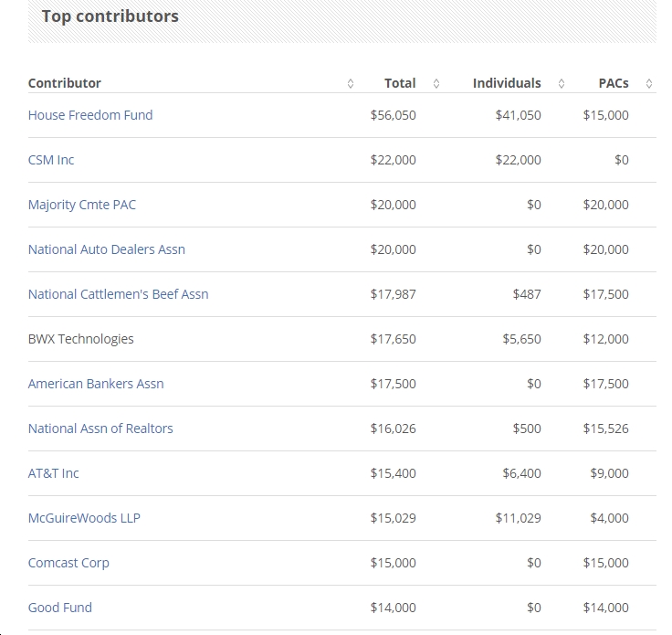This screenshot has width=672, height=635.
Task: Open CSM Inc contributor link
Action: [51, 160]
